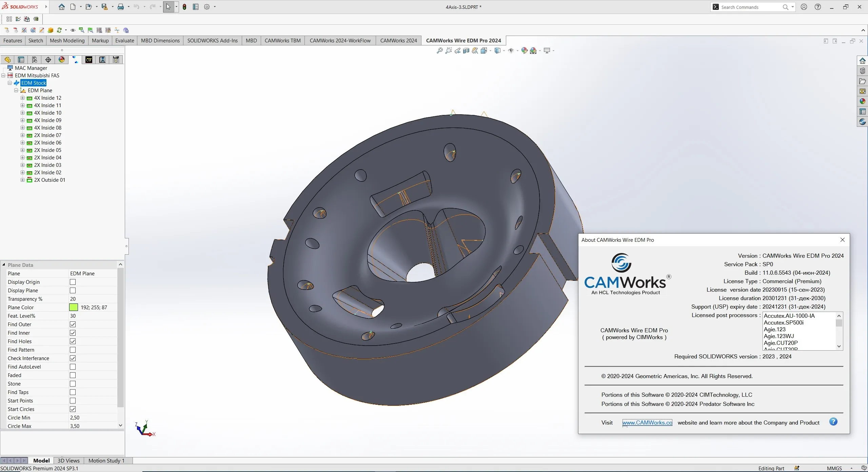Viewport: 868px width, 472px height.
Task: Click the Rebuild traffic light icon
Action: click(184, 7)
